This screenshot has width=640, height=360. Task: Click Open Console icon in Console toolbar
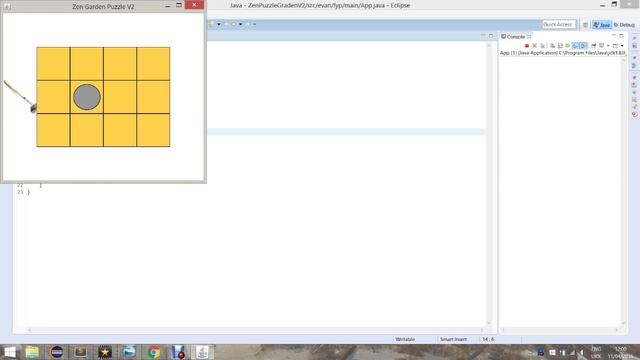tap(615, 46)
